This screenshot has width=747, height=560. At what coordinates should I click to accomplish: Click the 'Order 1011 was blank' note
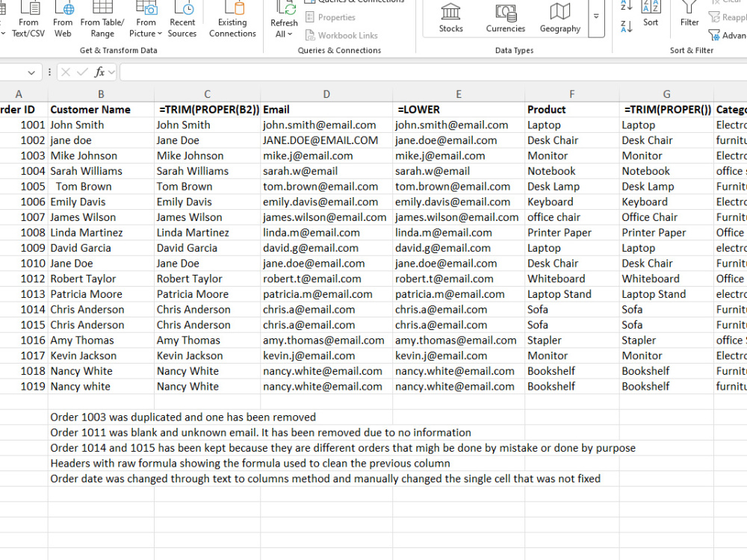(x=261, y=432)
